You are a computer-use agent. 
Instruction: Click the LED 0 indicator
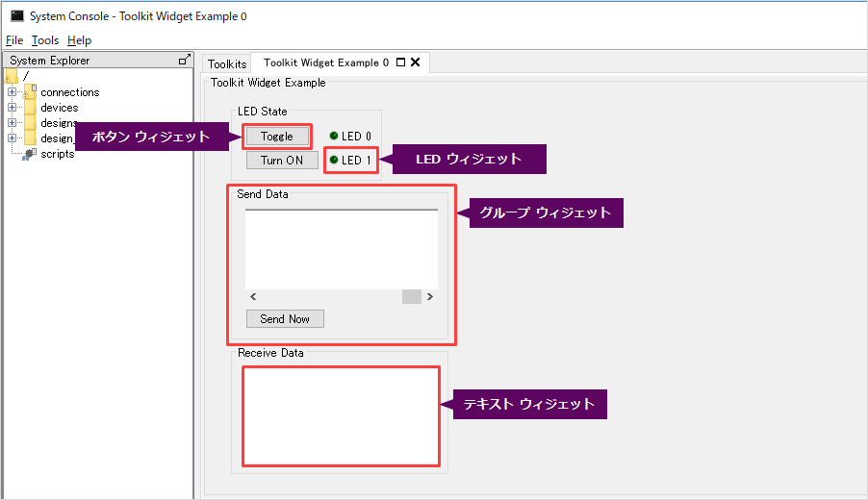(334, 136)
